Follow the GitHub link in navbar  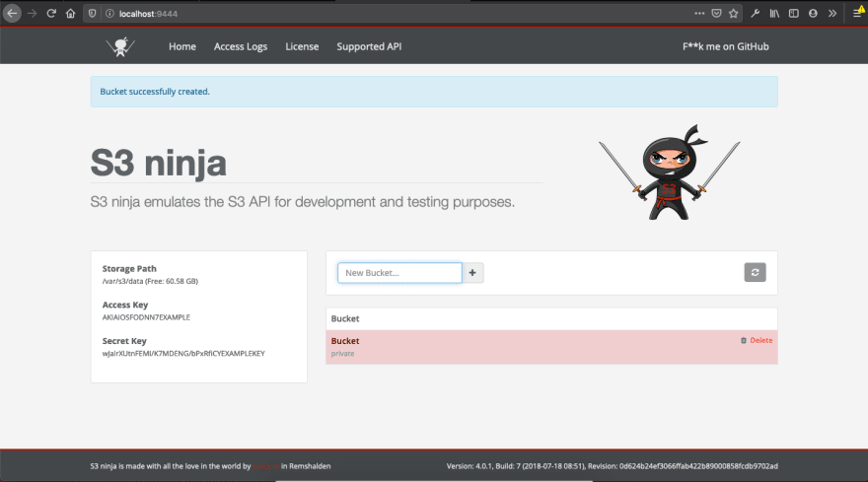pos(726,46)
